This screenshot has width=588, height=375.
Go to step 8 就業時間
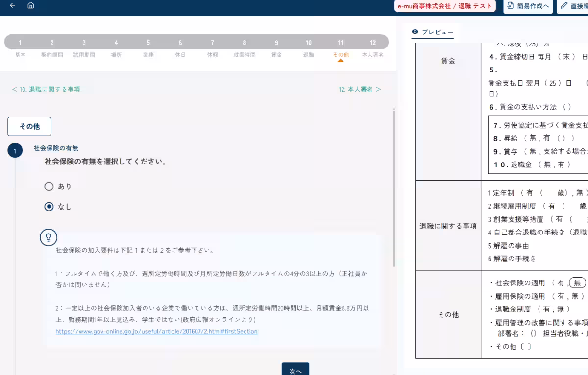(245, 48)
